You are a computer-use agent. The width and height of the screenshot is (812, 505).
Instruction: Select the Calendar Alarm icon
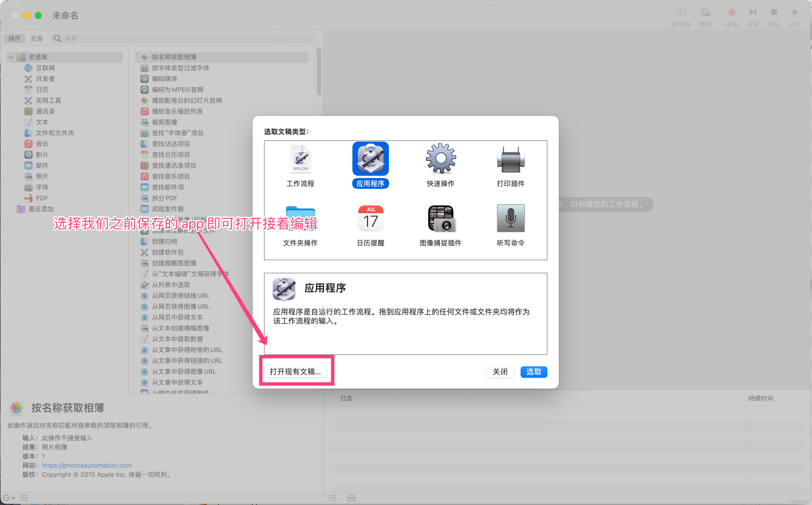pos(370,219)
